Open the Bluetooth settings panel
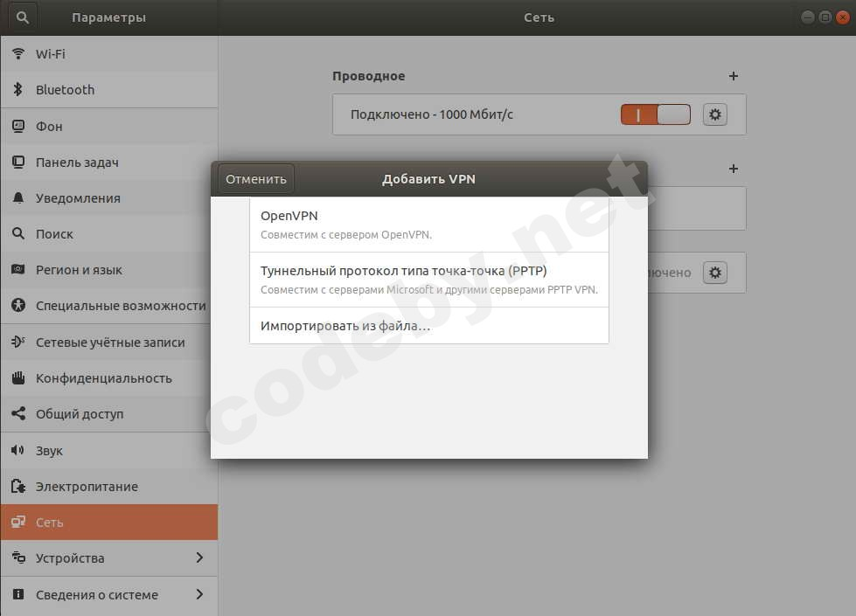The width and height of the screenshot is (856, 616). 109,89
